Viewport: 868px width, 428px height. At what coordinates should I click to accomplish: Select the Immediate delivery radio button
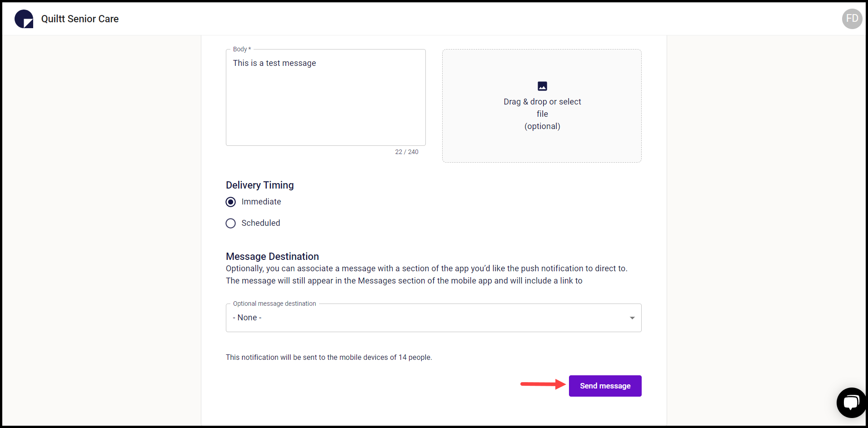[231, 202]
